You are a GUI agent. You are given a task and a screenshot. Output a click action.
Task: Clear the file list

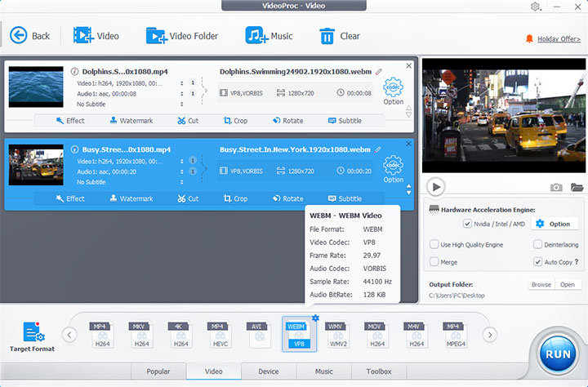point(340,36)
